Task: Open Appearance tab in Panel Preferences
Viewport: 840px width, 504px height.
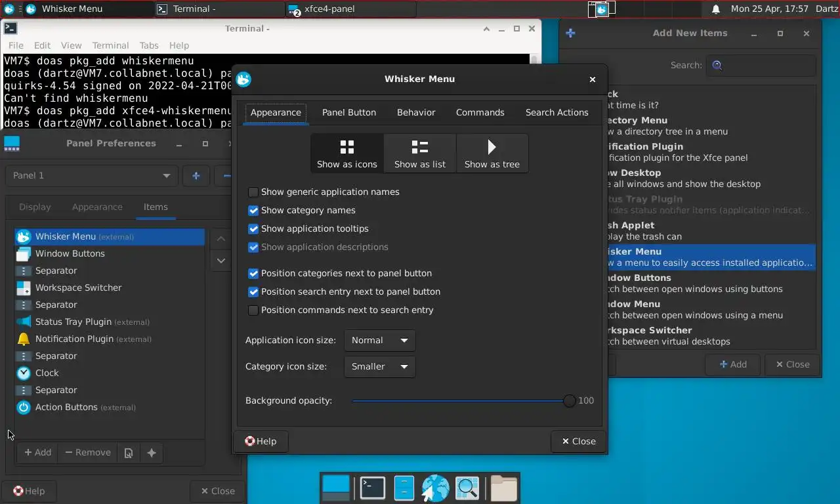Action: pyautogui.click(x=97, y=207)
